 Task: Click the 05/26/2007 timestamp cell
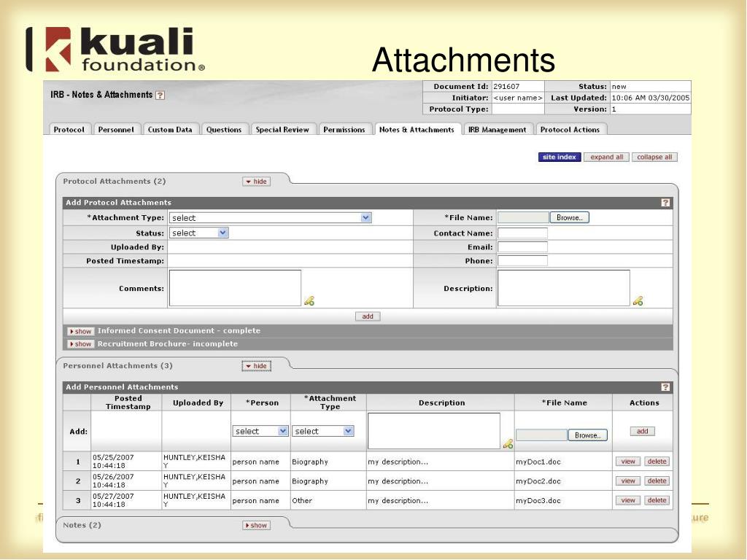pyautogui.click(x=126, y=481)
